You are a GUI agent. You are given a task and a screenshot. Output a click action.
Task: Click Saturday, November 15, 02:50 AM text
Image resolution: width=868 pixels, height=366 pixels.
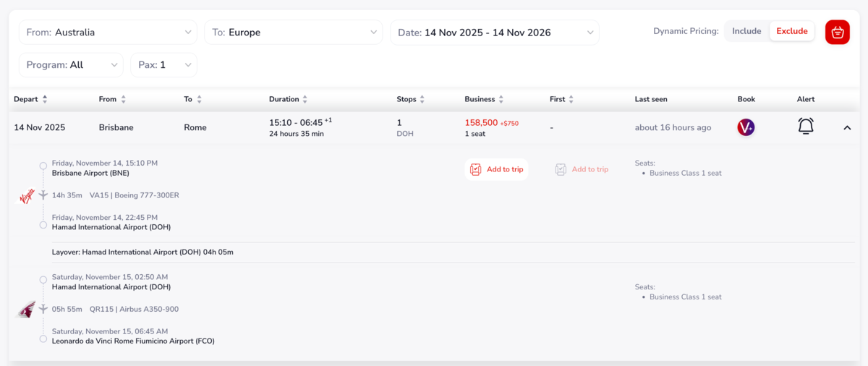coord(110,277)
